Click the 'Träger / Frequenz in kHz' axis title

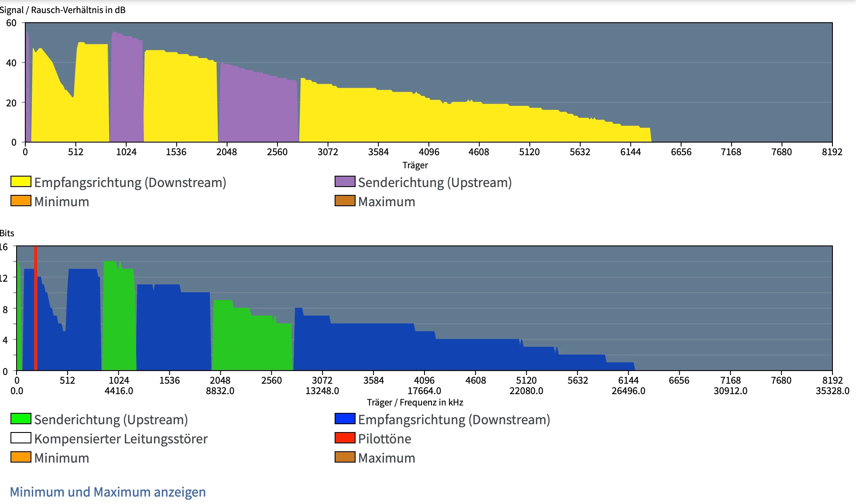click(414, 402)
